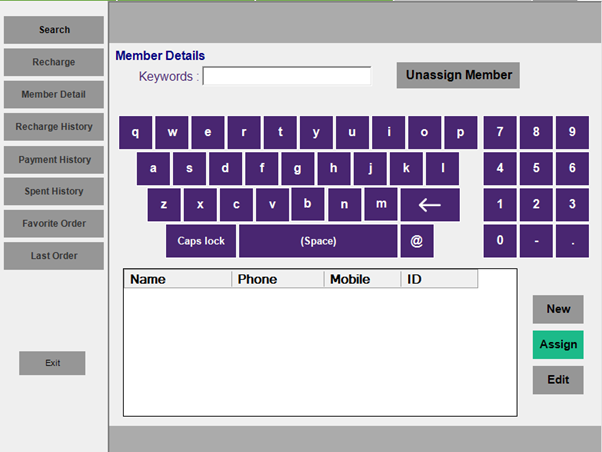602x452 pixels.
Task: Tap the minus key on keypad
Action: pyautogui.click(x=536, y=241)
